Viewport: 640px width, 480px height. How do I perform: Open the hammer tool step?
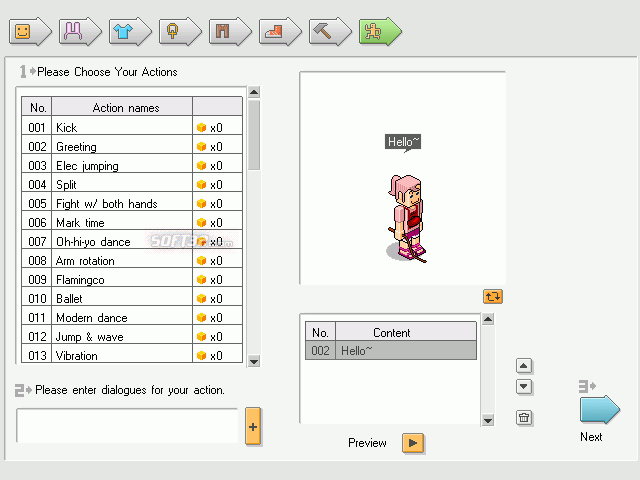[330, 31]
